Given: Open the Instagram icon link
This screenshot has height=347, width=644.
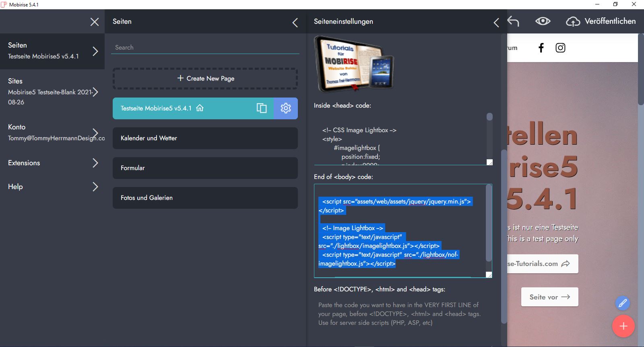Looking at the screenshot, I should (560, 48).
